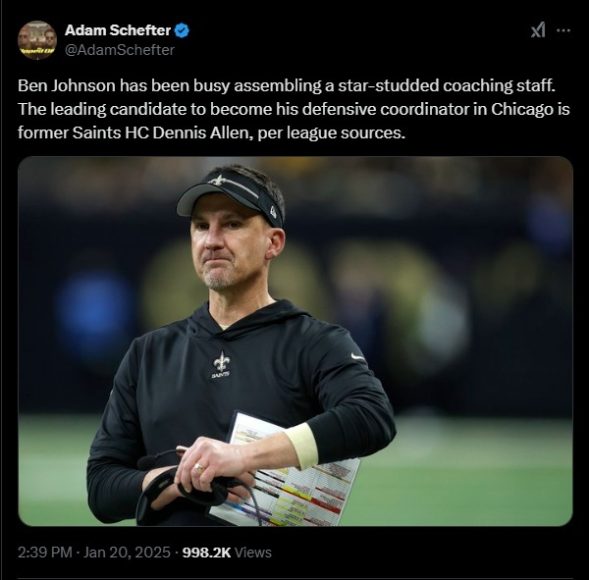Click the Jan 20, 2025 date
This screenshot has width=589, height=580.
coord(127,552)
